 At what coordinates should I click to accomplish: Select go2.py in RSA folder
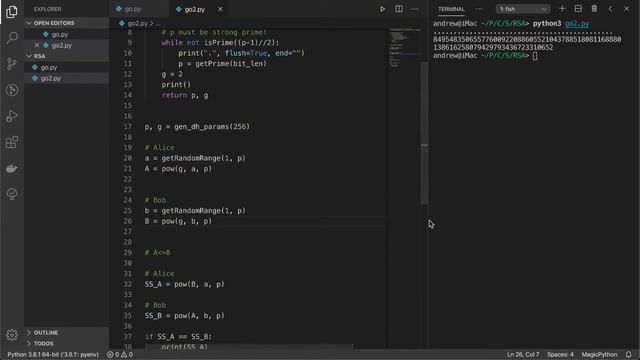(51, 78)
